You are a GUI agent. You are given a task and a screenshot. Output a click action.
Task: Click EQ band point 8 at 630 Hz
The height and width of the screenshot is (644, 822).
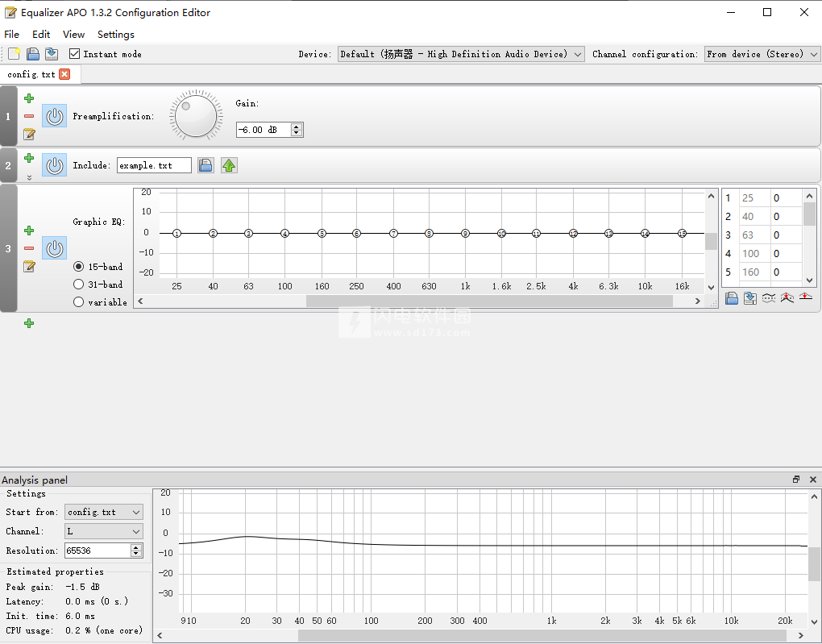(x=429, y=234)
